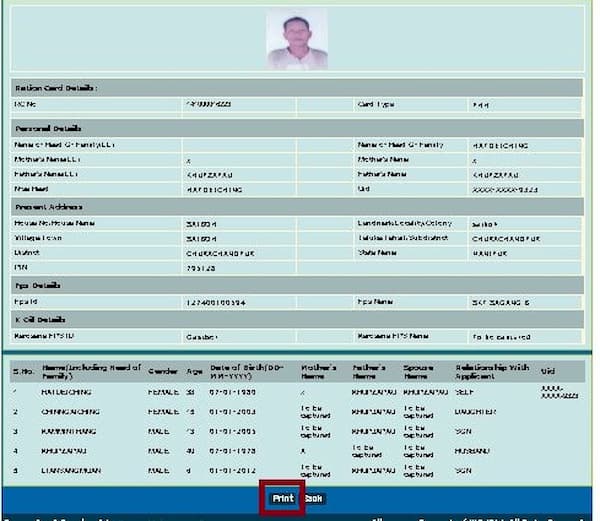600x521 pixels.
Task: Select the 'Kerosene FPS Name' label
Action: click(393, 336)
